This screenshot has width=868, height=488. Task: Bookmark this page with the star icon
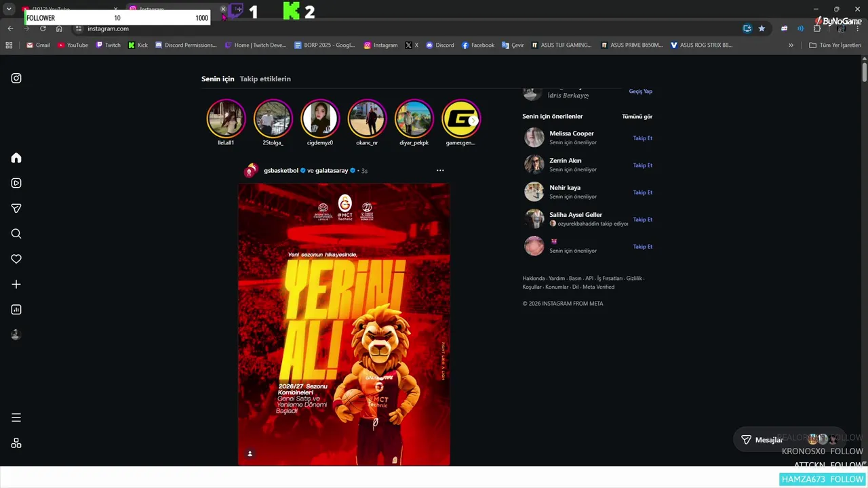[762, 28]
